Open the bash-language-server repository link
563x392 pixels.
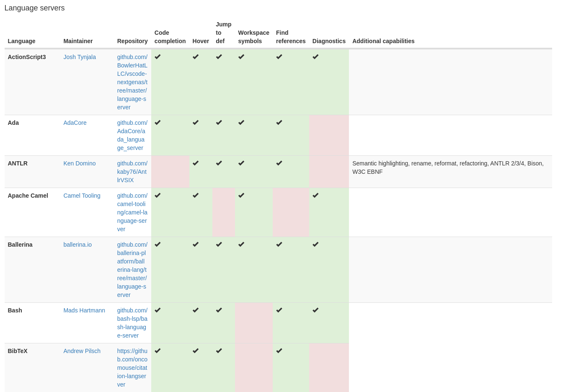coord(132,323)
